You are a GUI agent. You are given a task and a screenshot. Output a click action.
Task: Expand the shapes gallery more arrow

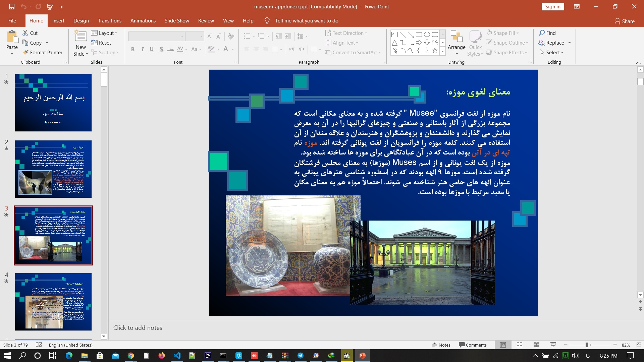pyautogui.click(x=443, y=51)
